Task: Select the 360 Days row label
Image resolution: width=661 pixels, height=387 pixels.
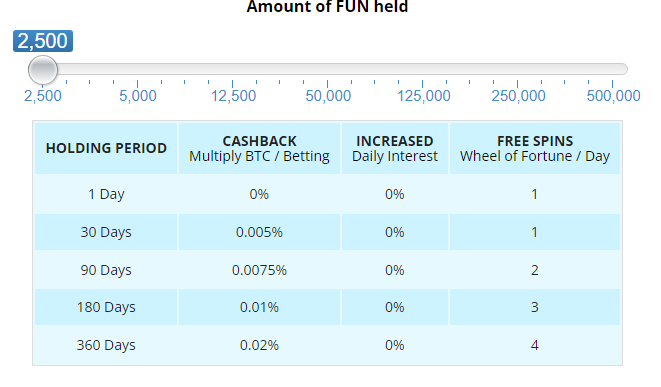Action: click(106, 345)
